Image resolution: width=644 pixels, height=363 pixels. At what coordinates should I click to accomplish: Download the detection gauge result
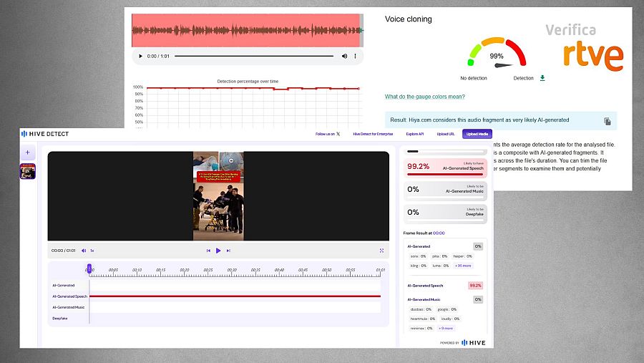542,78
